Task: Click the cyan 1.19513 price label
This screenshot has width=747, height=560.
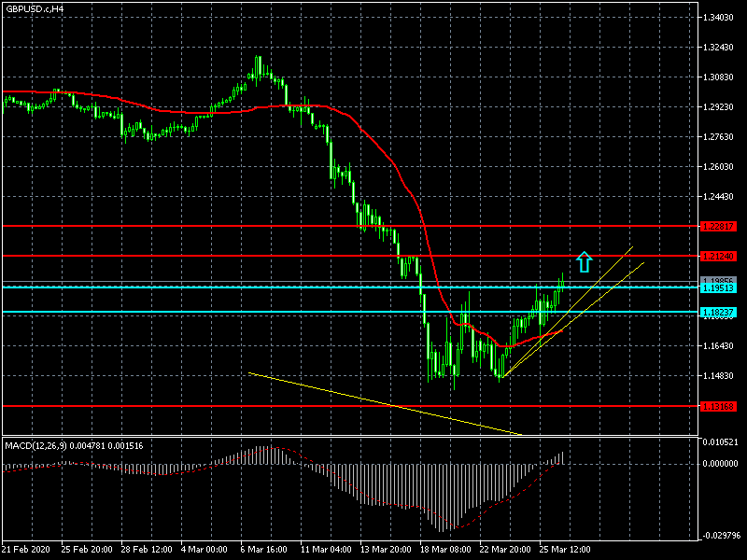Action: pyautogui.click(x=718, y=288)
